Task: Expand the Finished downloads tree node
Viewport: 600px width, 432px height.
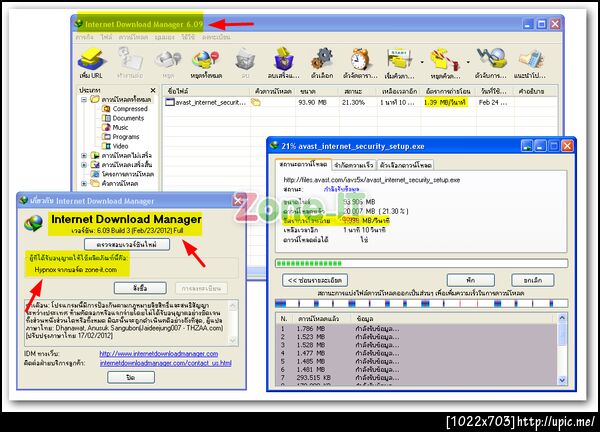Action: [84, 165]
